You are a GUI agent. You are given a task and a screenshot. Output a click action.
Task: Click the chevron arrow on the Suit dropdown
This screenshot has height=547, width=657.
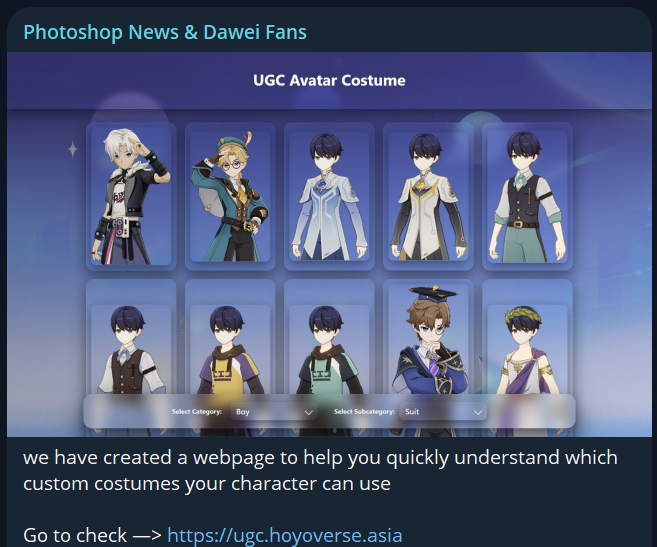[478, 412]
